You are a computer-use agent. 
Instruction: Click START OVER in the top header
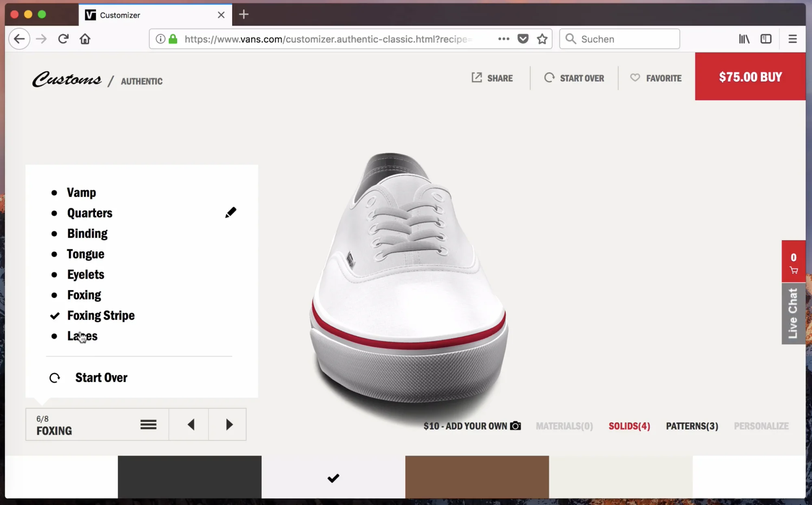[x=574, y=78]
